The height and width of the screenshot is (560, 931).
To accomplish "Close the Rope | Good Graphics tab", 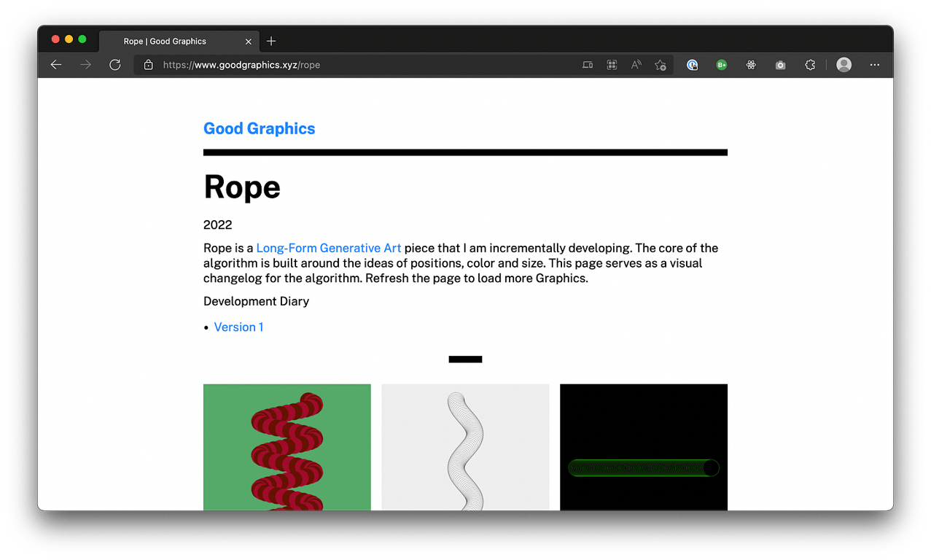I will point(249,42).
